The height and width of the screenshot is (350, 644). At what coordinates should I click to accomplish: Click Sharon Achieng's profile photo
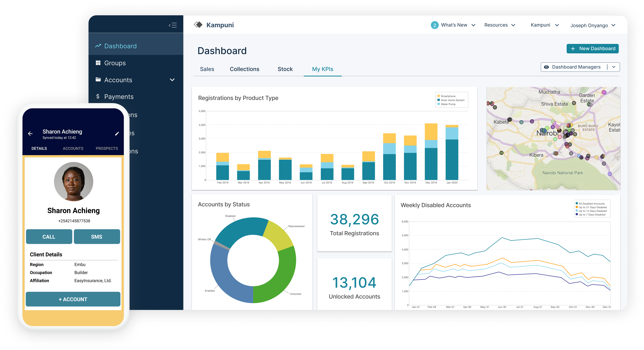[74, 182]
